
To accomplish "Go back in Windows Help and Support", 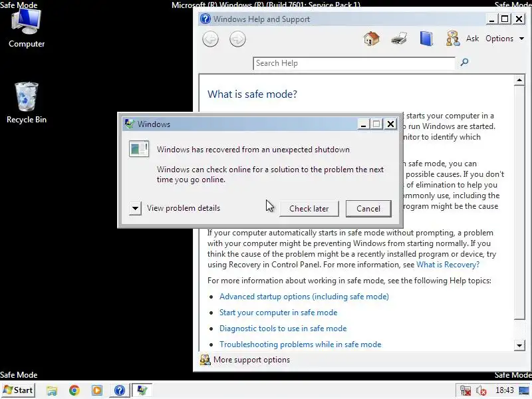I will (x=210, y=39).
